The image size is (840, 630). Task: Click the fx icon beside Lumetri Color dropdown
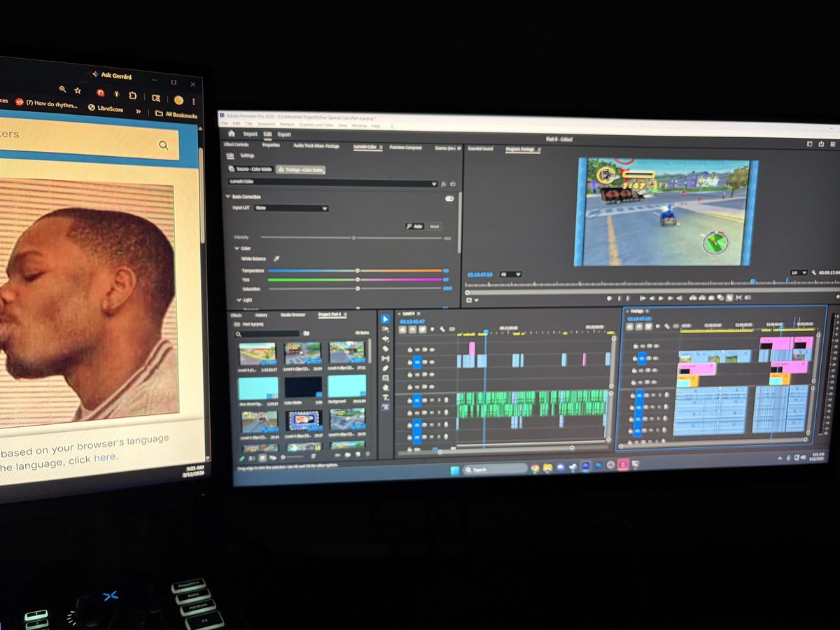(443, 184)
